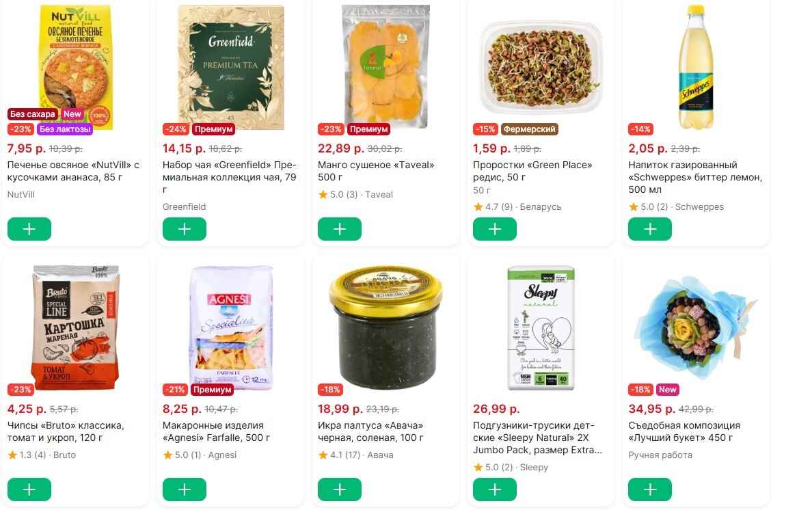Add Авача halibut caviar to cart
The image size is (812, 510).
(340, 489)
